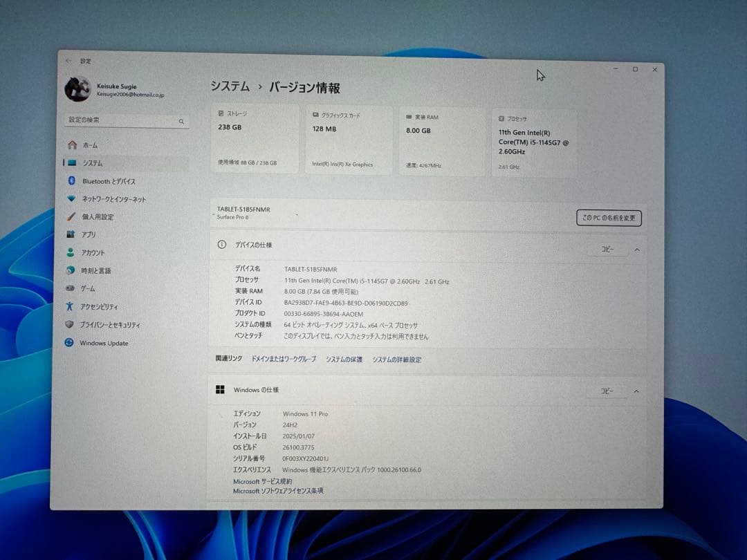Collapse the Windows の仕様 panel
Screen dimensions: 747x560
(x=636, y=391)
